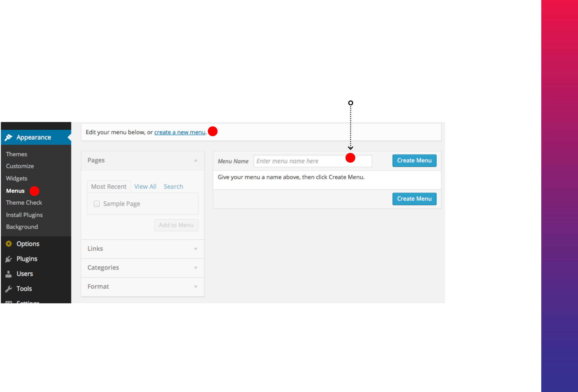Expand the Categories section
This screenshot has width=578, height=392.
click(196, 268)
